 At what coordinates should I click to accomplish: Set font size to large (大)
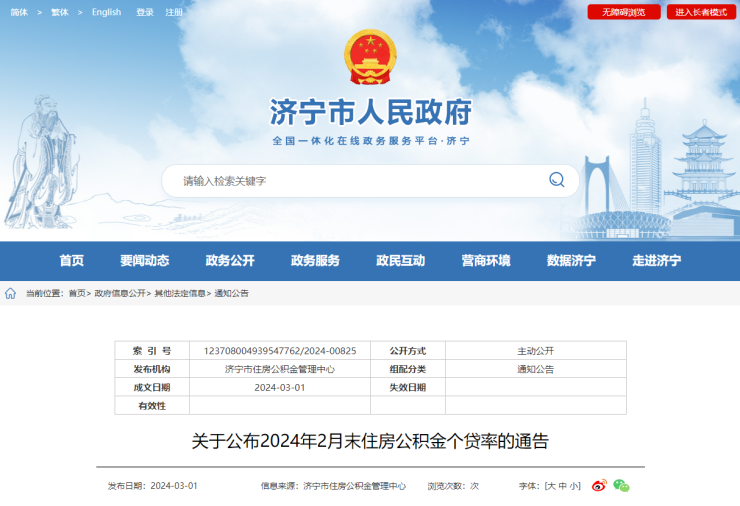click(x=550, y=486)
